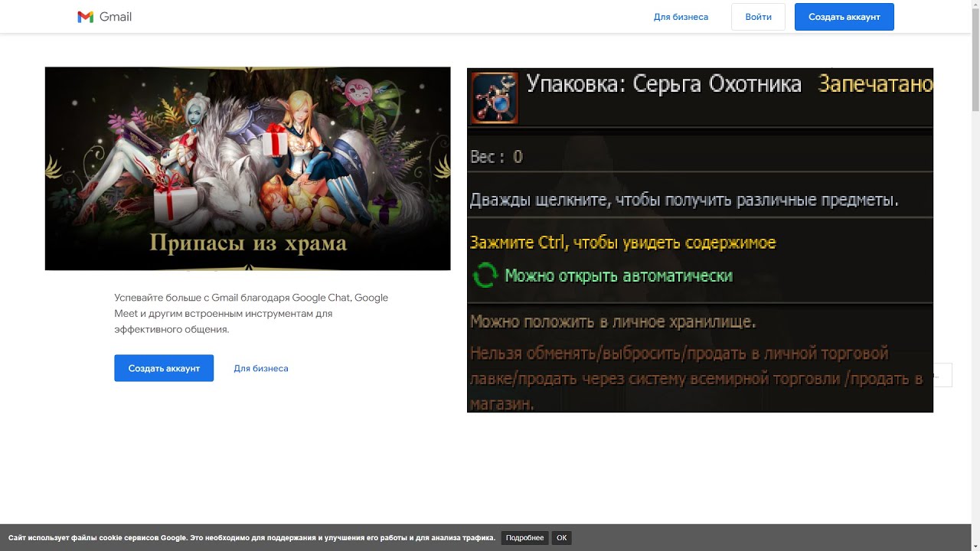The width and height of the screenshot is (980, 551).
Task: Click 'Дважды щелкните, чтобы получить' line
Action: [684, 201]
